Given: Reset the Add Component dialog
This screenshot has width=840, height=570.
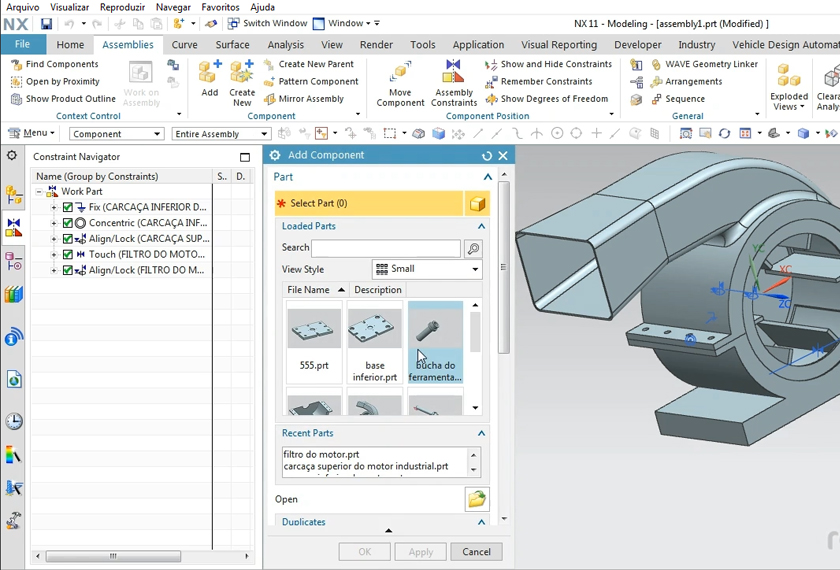Looking at the screenshot, I should coord(487,156).
